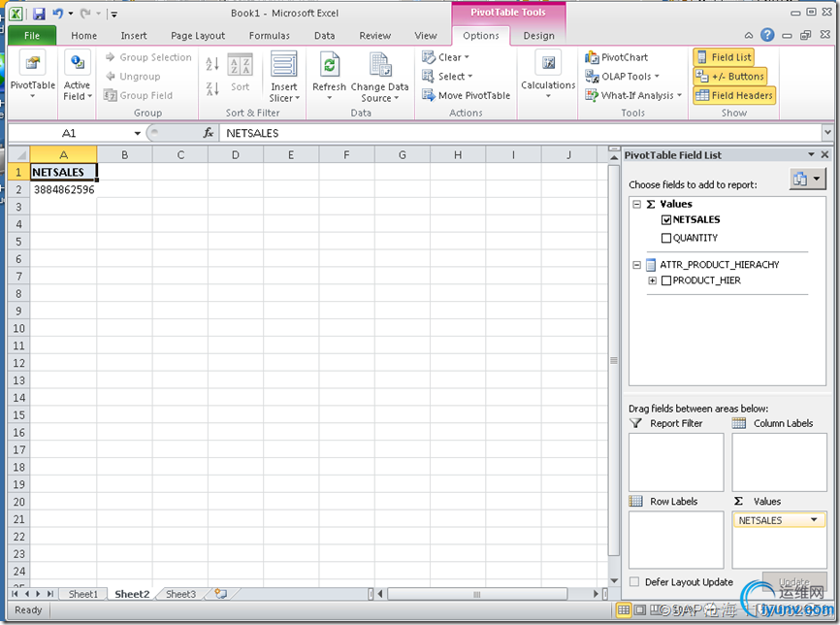Screen dimensions: 840x625
Task: Expand the formula bar
Action: [x=827, y=132]
